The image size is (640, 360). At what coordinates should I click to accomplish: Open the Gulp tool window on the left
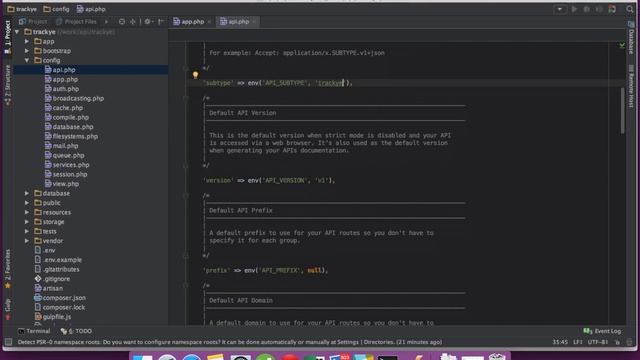pos(7,308)
